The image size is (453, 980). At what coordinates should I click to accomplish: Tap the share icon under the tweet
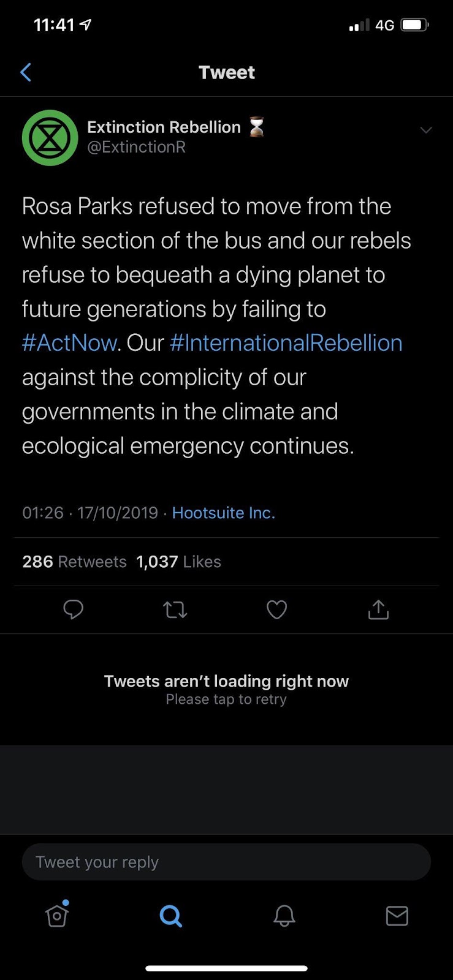click(x=378, y=609)
